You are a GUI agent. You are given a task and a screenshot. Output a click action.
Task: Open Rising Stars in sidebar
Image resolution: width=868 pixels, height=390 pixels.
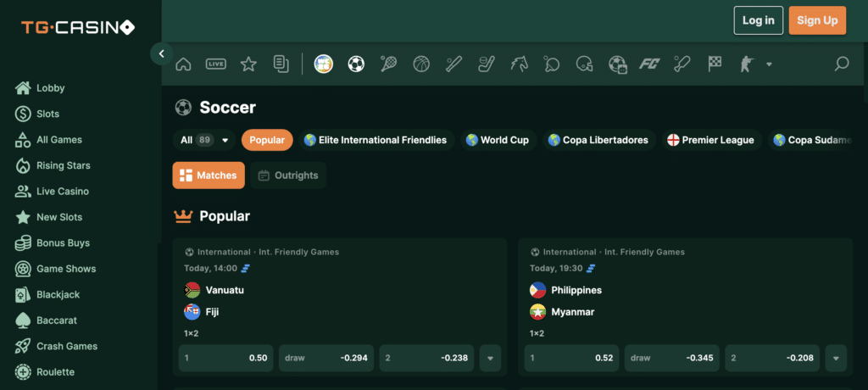pos(53,165)
